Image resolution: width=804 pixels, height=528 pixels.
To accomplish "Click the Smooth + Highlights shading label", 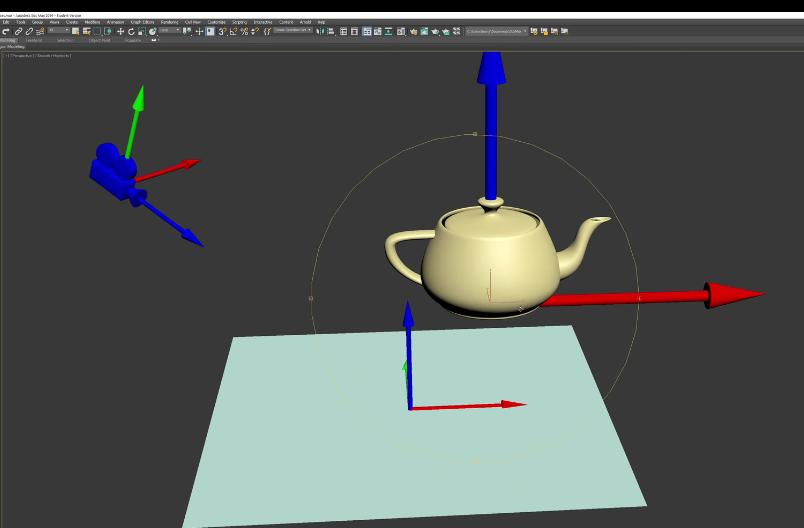I will tap(54, 55).
